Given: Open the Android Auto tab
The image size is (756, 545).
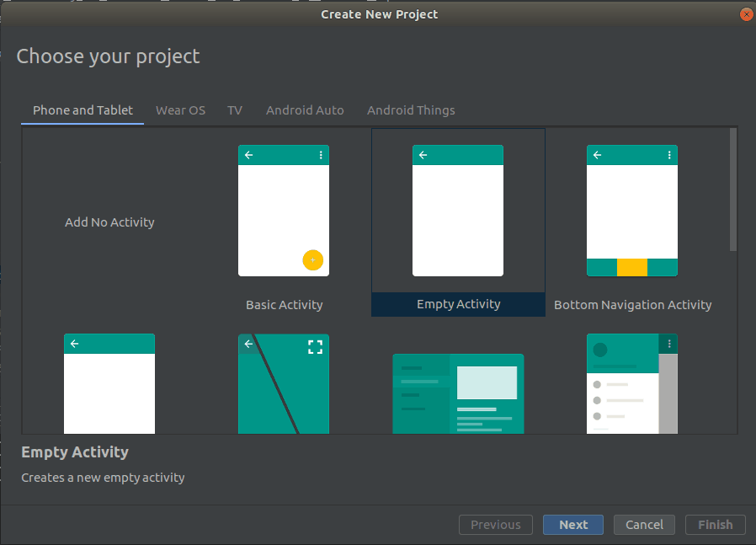Looking at the screenshot, I should tap(305, 110).
